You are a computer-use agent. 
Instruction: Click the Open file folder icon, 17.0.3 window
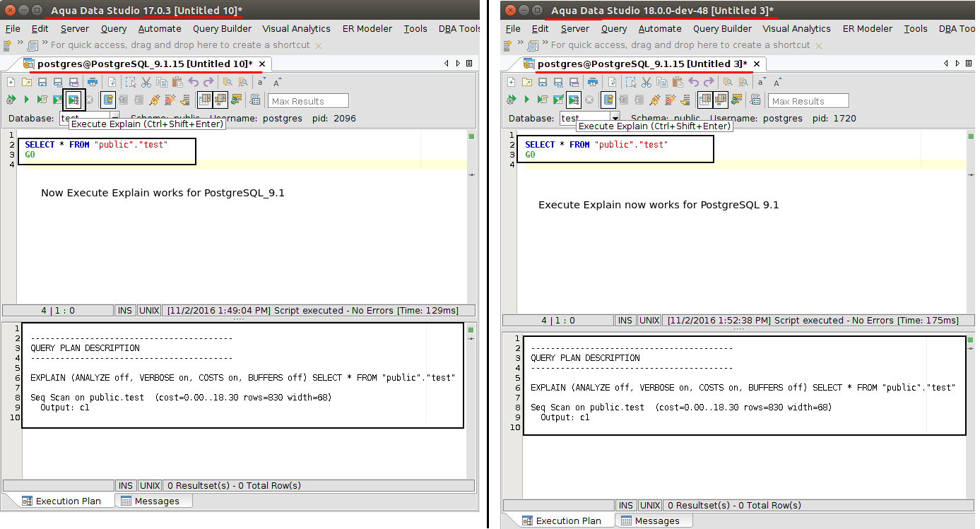26,82
